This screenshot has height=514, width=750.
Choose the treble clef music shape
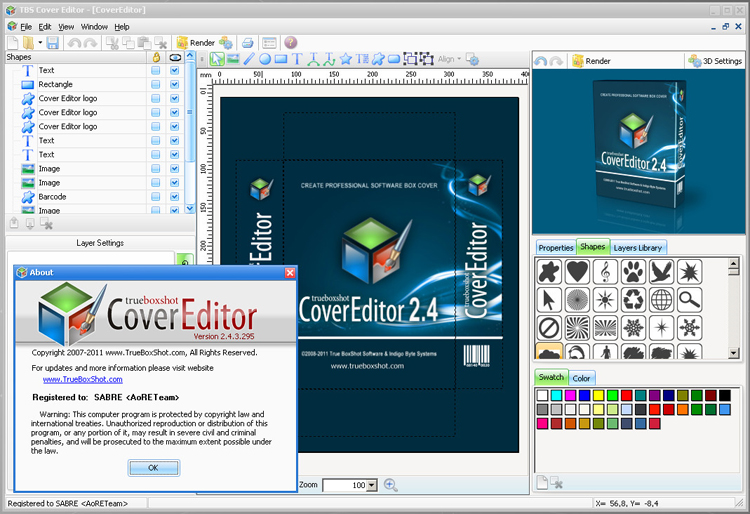click(x=604, y=271)
